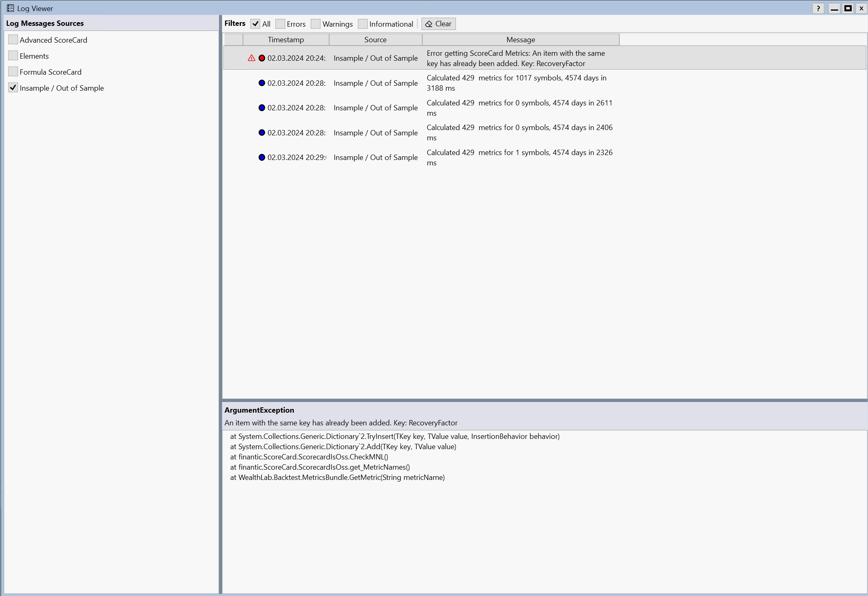Viewport: 868px width, 596px height.
Task: Click the red error dot indicator
Action: pos(262,58)
